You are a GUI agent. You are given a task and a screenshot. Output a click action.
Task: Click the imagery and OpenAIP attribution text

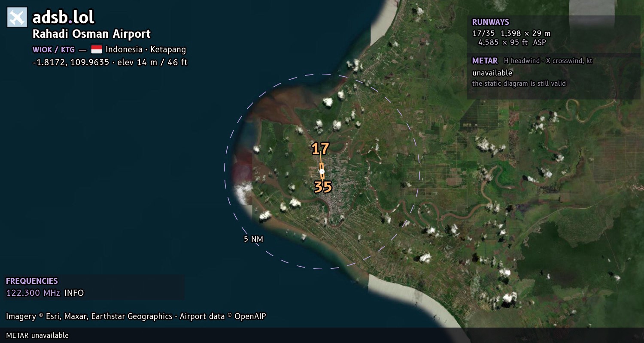(x=136, y=316)
